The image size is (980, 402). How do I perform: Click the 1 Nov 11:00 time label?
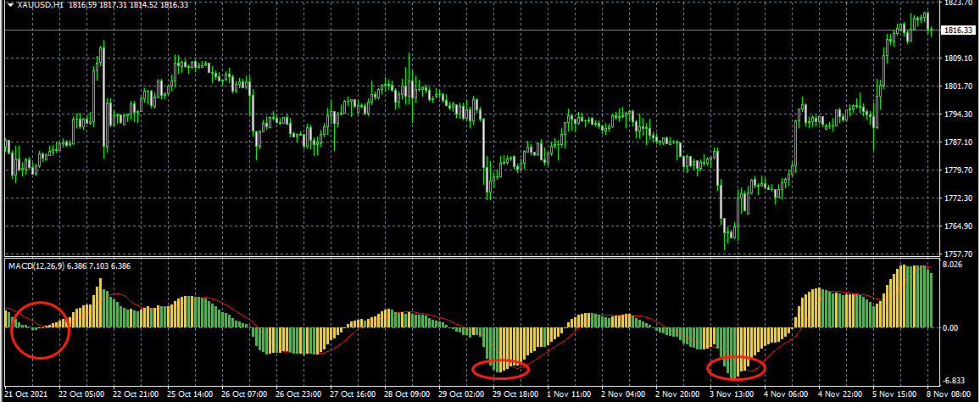click(570, 395)
